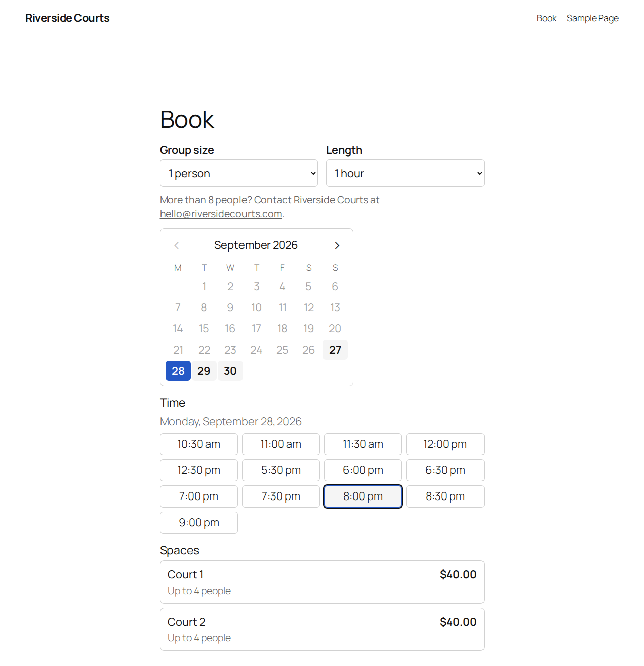Pick the 9:00 pm time slot

click(199, 523)
